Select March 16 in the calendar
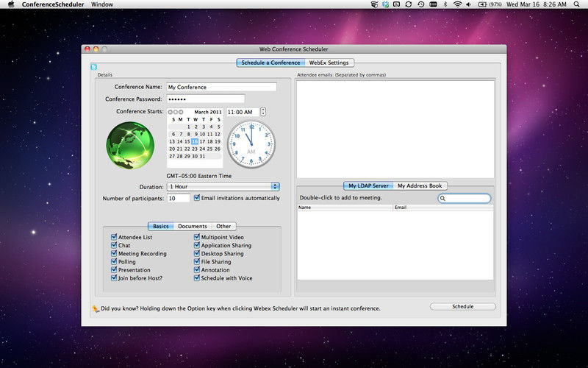This screenshot has height=368, width=588. [195, 141]
